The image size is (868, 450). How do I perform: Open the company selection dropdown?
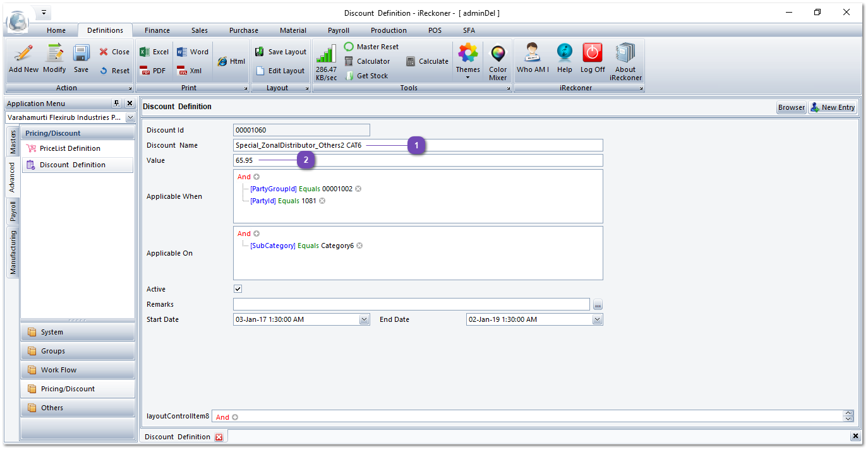coord(130,118)
